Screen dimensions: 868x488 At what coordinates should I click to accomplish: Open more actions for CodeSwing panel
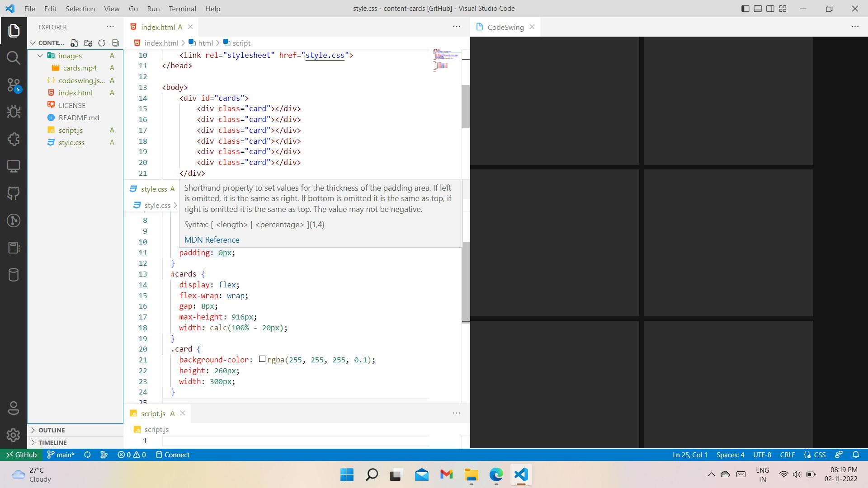tap(855, 27)
